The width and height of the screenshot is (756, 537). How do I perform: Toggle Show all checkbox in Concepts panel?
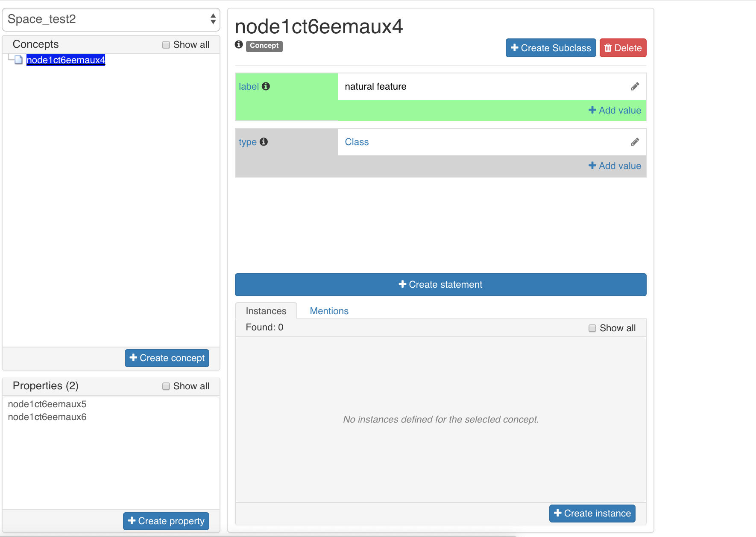click(x=166, y=45)
